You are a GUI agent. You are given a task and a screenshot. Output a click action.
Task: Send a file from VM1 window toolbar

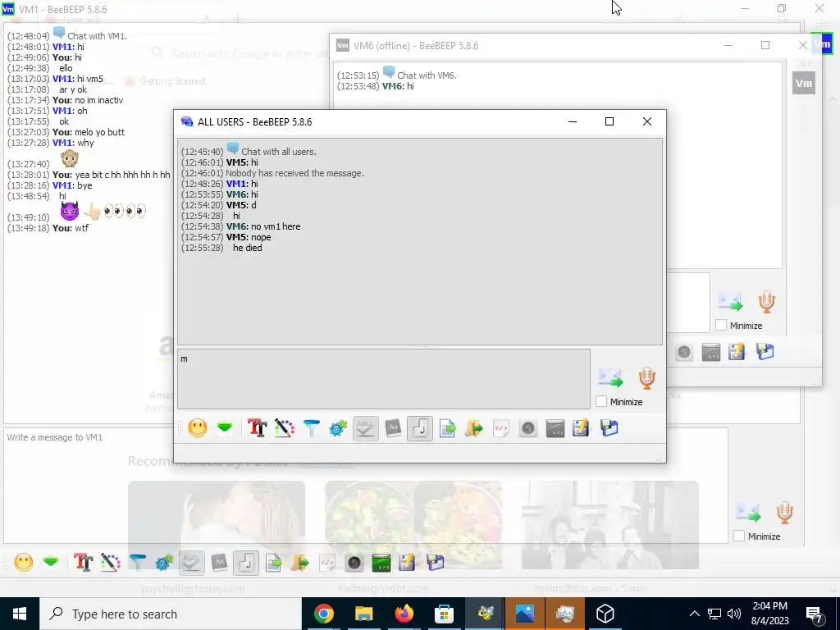click(274, 563)
